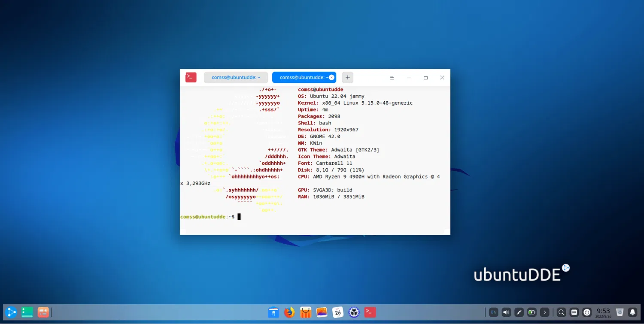Maximize the terminal window
644x324 pixels.
click(x=425, y=78)
